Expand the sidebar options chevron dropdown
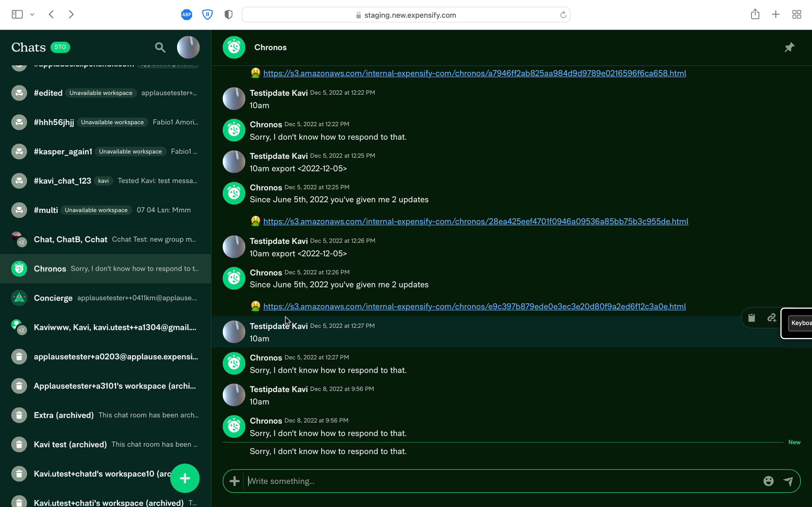The width and height of the screenshot is (812, 507). tap(32, 14)
